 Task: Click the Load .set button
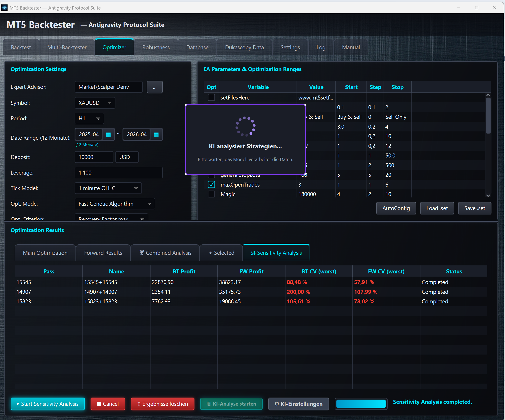pyautogui.click(x=437, y=208)
